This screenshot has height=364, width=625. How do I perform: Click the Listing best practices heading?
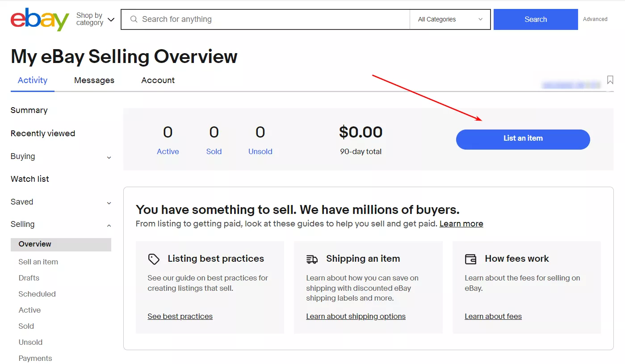click(216, 259)
